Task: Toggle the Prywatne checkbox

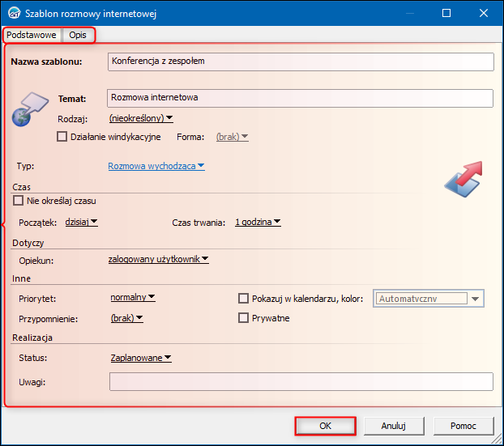Action: point(243,318)
